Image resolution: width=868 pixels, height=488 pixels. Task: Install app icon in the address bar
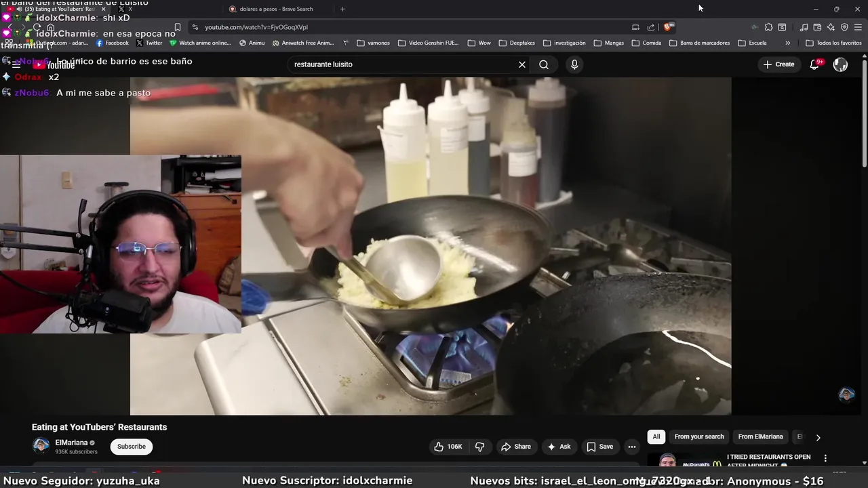point(635,27)
